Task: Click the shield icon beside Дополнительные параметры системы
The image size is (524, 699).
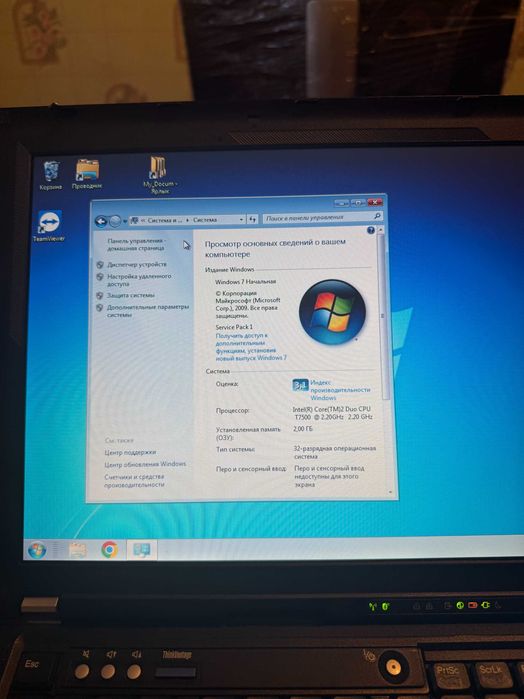Action: 100,308
